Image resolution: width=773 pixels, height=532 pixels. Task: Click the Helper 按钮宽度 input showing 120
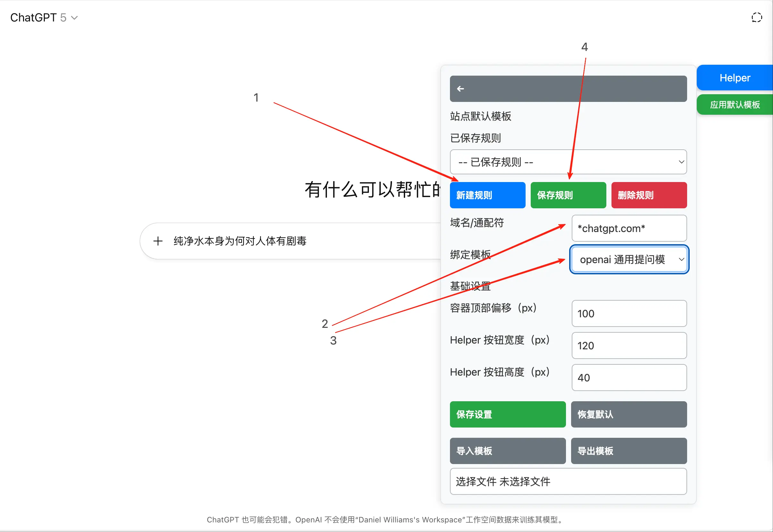(x=629, y=346)
